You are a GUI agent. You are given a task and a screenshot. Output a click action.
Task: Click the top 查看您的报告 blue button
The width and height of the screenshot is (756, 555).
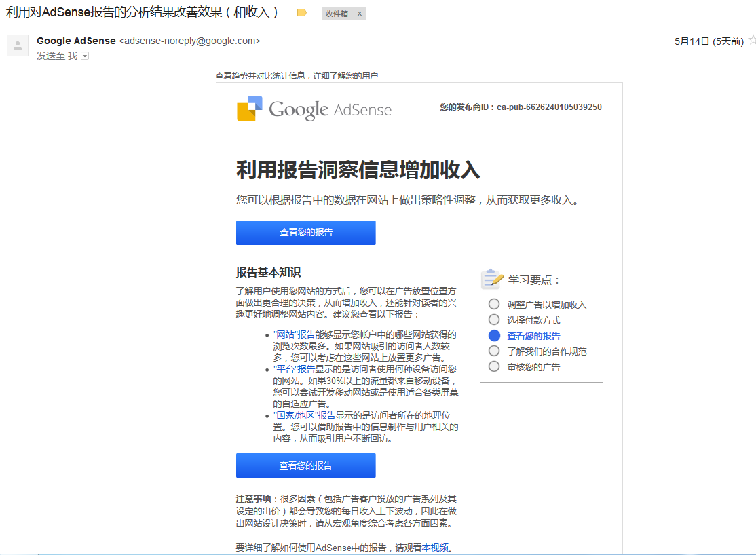[305, 233]
